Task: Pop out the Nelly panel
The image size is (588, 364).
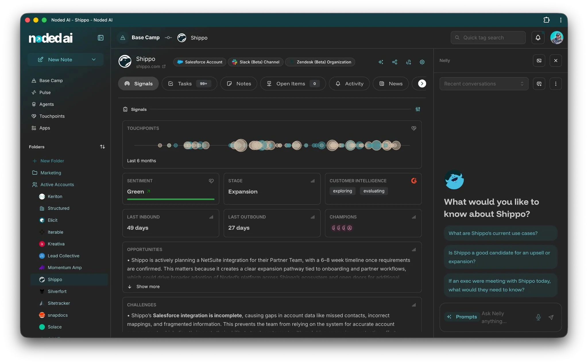Action: (x=539, y=61)
